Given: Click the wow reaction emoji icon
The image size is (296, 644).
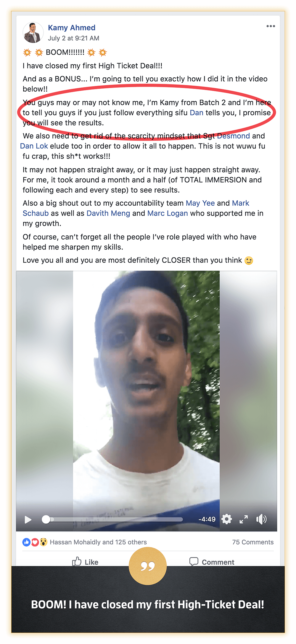Looking at the screenshot, I should pos(44,542).
